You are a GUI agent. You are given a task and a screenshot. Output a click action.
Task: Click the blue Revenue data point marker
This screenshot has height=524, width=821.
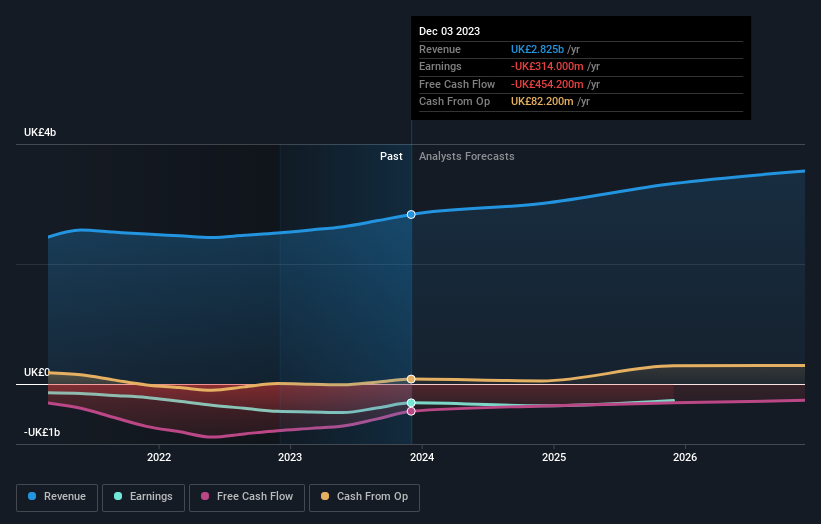tap(411, 215)
